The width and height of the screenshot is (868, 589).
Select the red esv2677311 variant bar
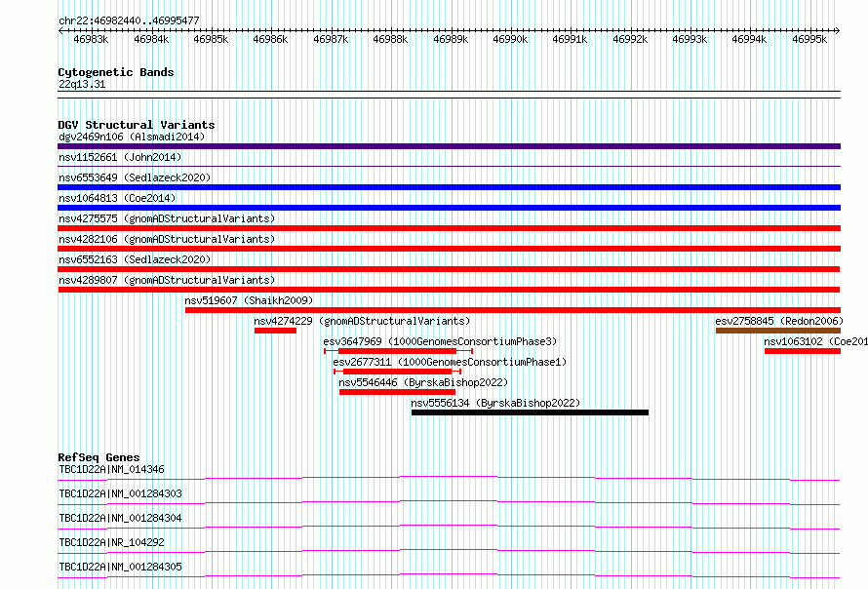pyautogui.click(x=398, y=372)
